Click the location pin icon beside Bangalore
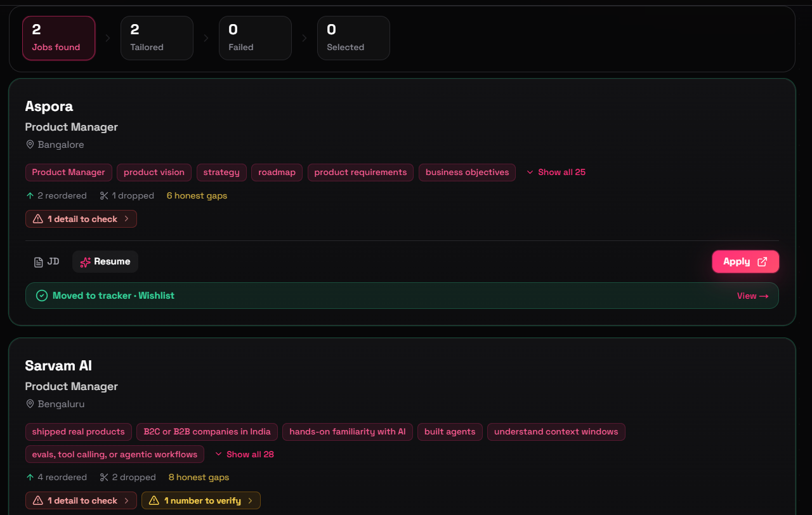Viewport: 812px width, 515px height. click(x=30, y=145)
